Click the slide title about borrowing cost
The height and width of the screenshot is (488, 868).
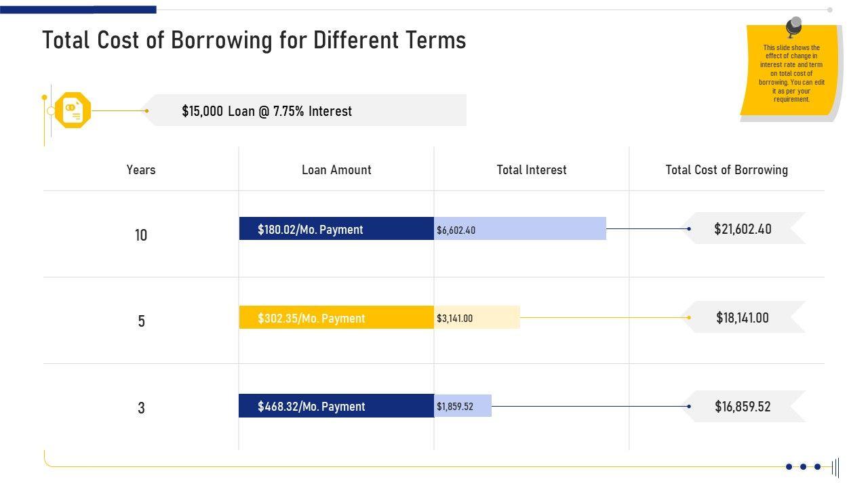click(x=254, y=41)
